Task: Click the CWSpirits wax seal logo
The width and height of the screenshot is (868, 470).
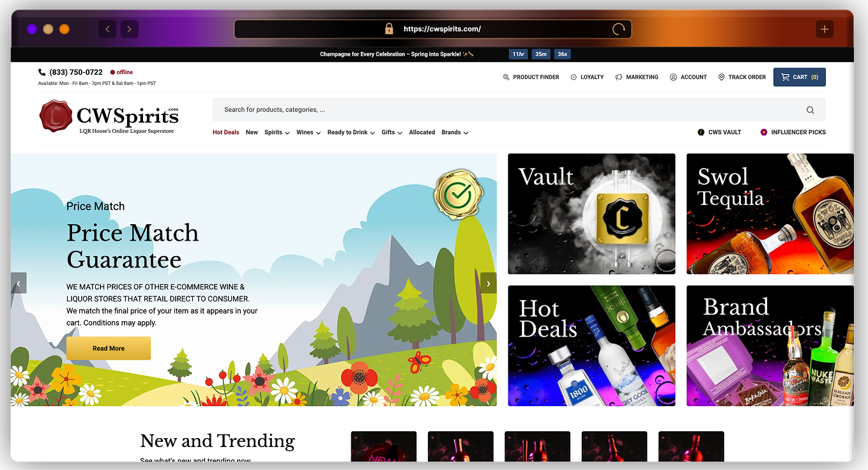Action: tap(56, 116)
